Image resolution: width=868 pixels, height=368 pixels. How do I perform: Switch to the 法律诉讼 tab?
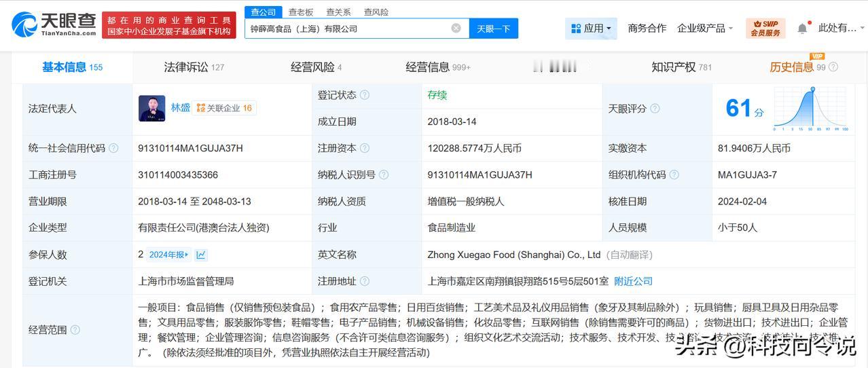pyautogui.click(x=194, y=67)
